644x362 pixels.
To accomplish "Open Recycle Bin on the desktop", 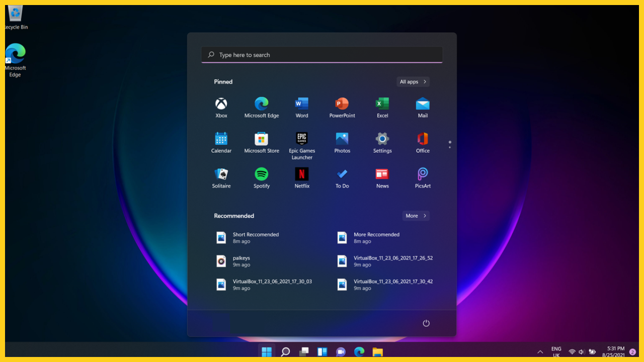I will click(x=16, y=18).
